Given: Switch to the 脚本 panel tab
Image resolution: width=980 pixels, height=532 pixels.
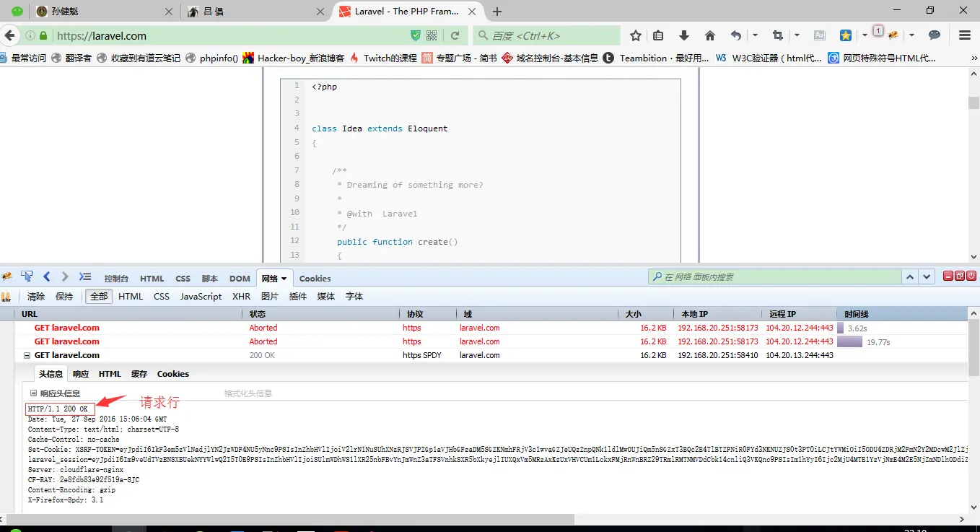Looking at the screenshot, I should point(209,279).
